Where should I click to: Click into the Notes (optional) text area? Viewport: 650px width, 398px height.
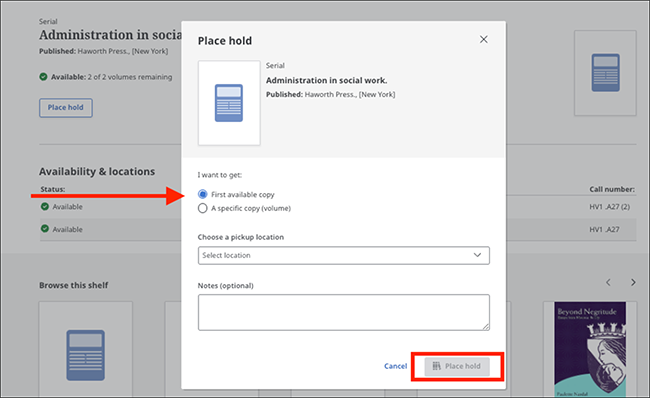[344, 312]
